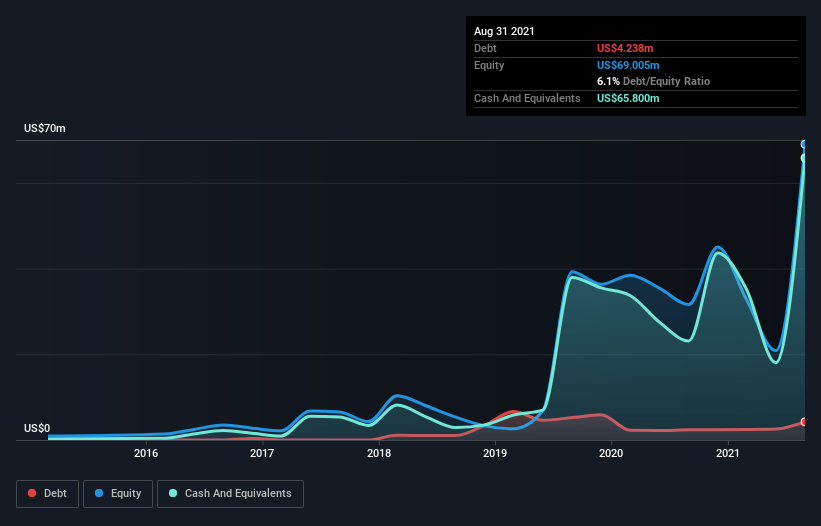Click the US$70m axis label
Image resolution: width=821 pixels, height=526 pixels.
pyautogui.click(x=45, y=128)
